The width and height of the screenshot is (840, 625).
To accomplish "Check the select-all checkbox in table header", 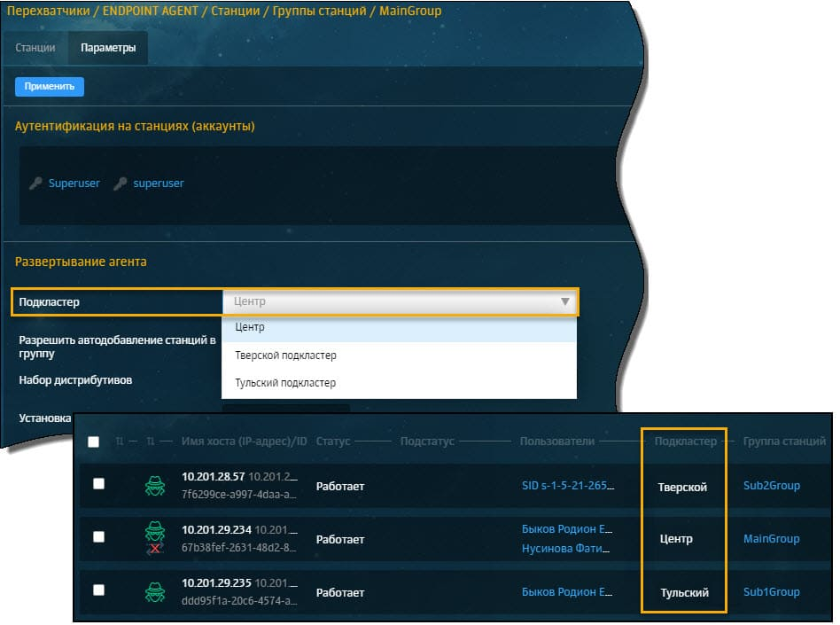I will (x=94, y=441).
